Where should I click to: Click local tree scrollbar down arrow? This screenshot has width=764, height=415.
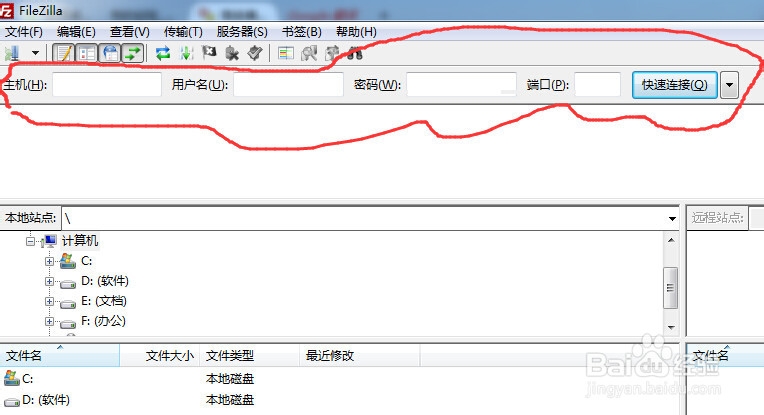point(671,327)
